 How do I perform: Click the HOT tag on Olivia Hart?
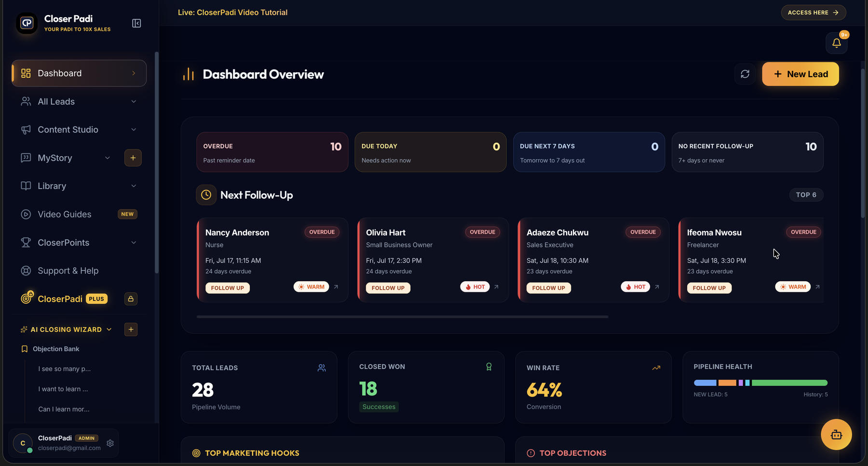click(x=475, y=287)
